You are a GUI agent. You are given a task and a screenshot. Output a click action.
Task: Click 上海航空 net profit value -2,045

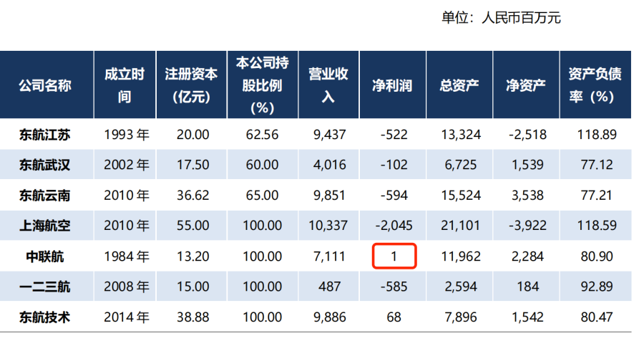click(392, 226)
